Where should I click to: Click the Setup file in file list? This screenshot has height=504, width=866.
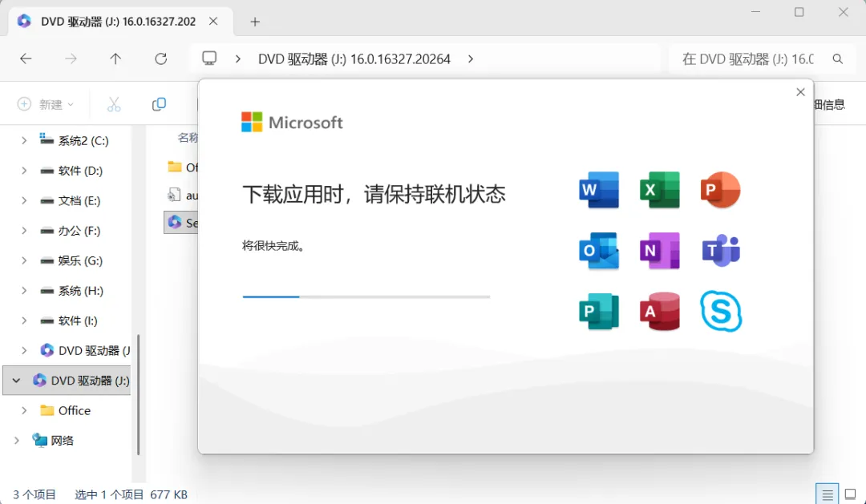tap(182, 223)
